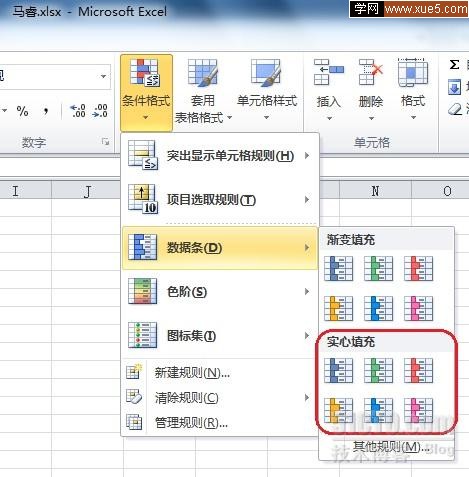Click the 图标集 icon sets icon
This screenshot has width=469, height=477.
[x=143, y=335]
